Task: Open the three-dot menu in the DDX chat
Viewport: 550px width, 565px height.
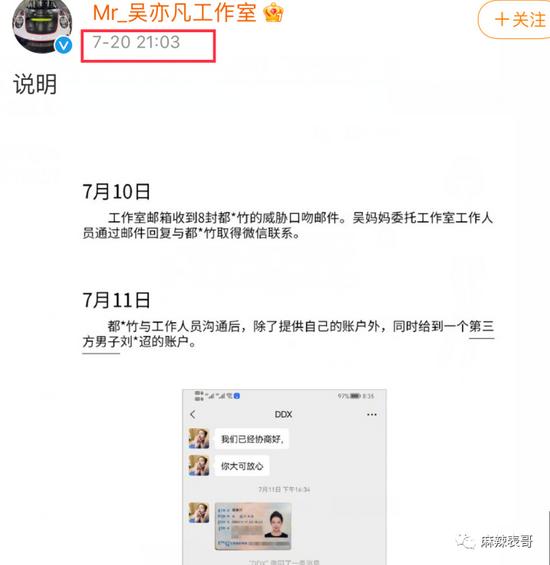Action: point(372,415)
